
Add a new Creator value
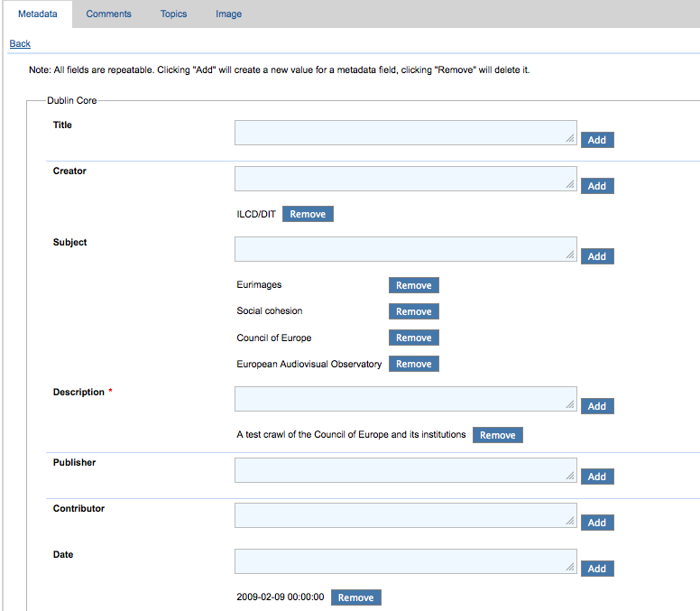click(596, 185)
